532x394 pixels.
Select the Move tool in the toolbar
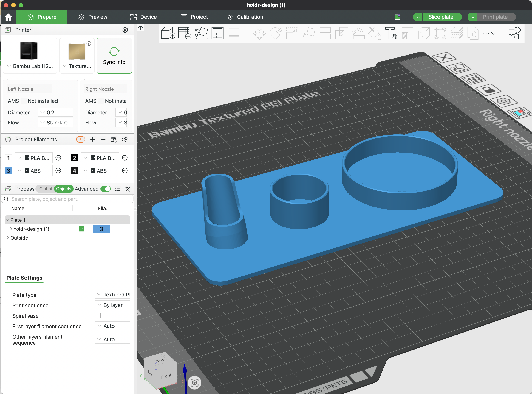259,33
